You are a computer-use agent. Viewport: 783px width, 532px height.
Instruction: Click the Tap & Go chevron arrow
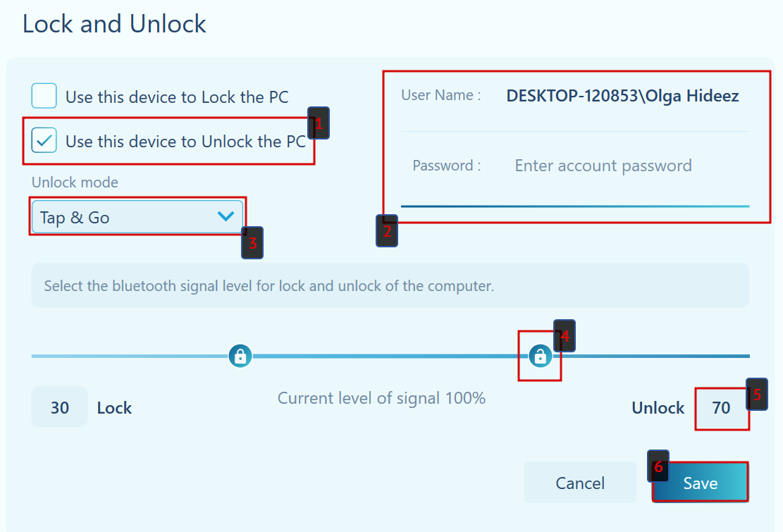point(226,217)
